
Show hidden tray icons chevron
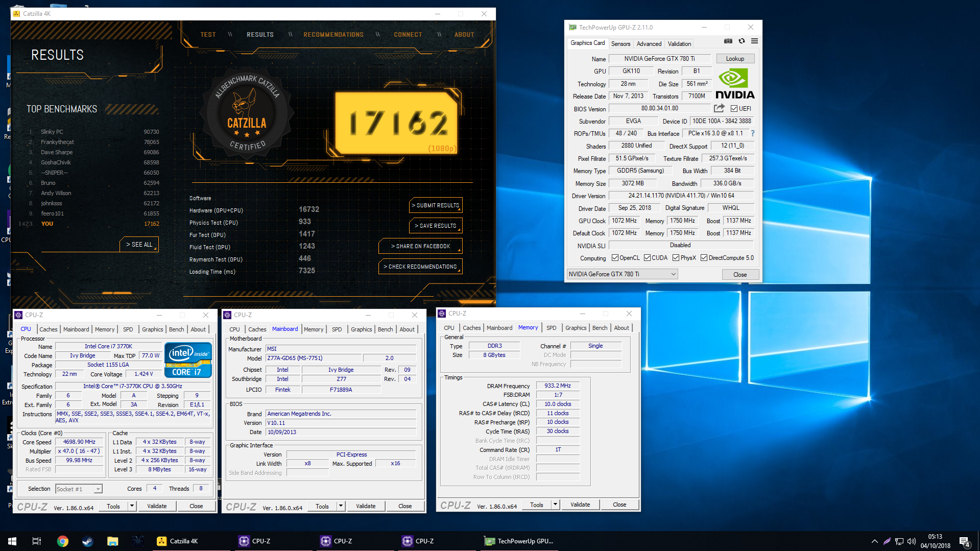coord(875,541)
